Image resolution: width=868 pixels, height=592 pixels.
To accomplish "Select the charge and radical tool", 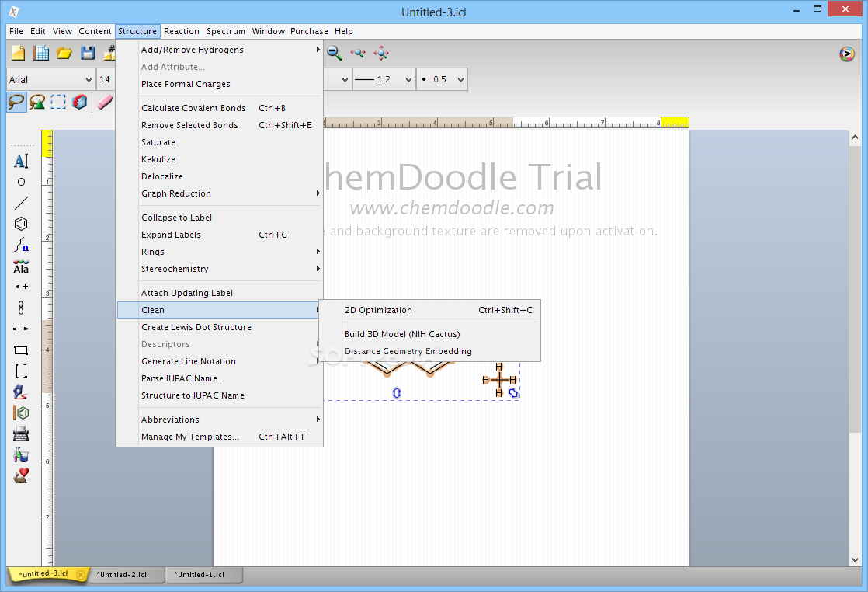I will (21, 287).
